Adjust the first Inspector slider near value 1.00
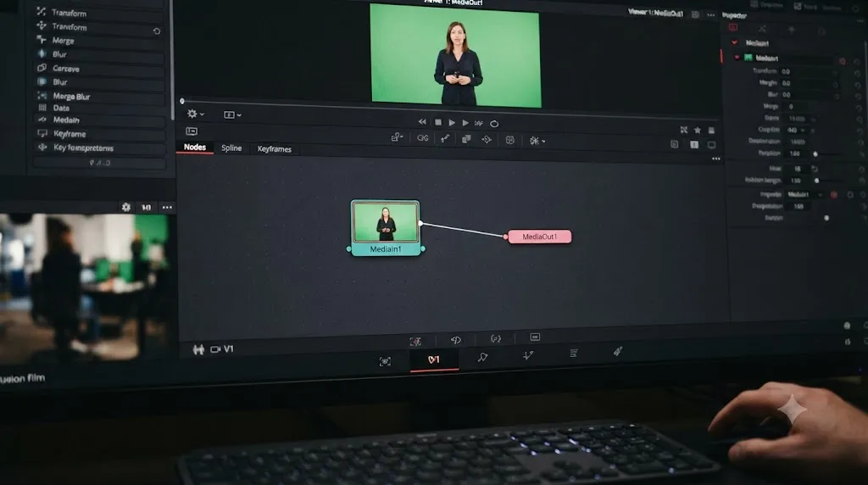 point(815,154)
